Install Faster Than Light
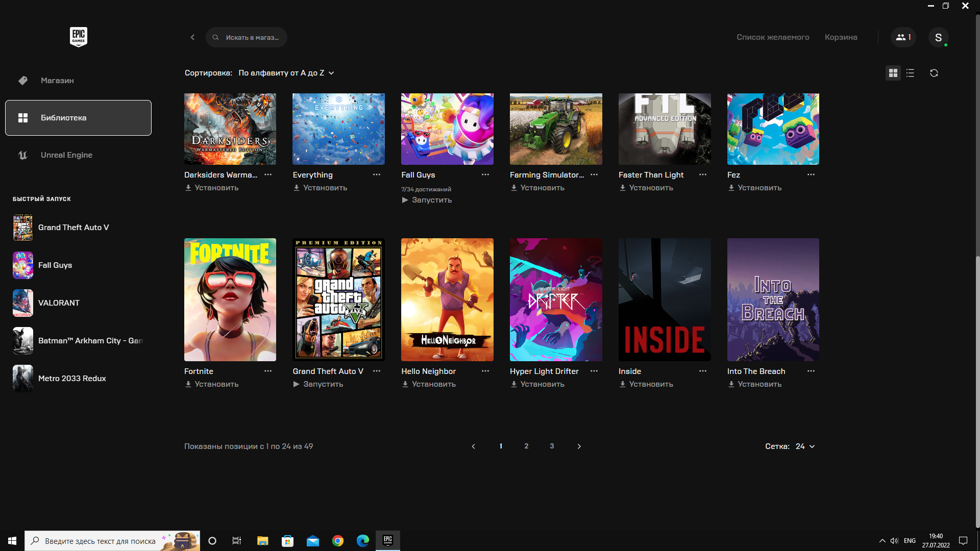Viewport: 980px width, 551px height. 646,188
